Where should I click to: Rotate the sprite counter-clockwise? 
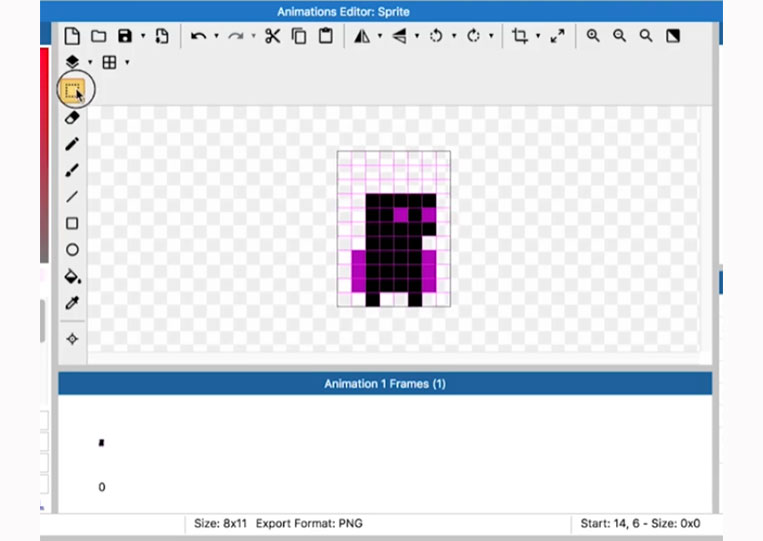coord(436,36)
